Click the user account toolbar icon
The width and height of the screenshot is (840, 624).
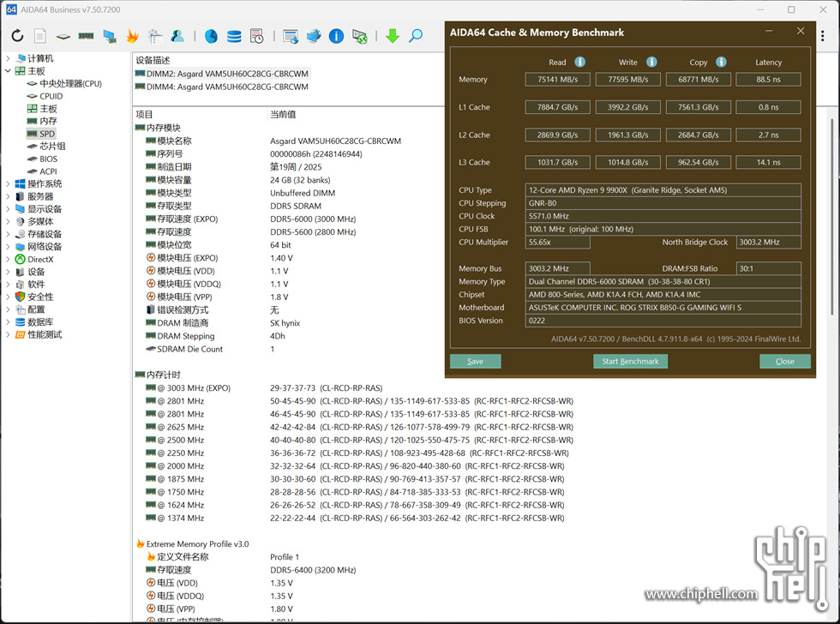coord(177,36)
